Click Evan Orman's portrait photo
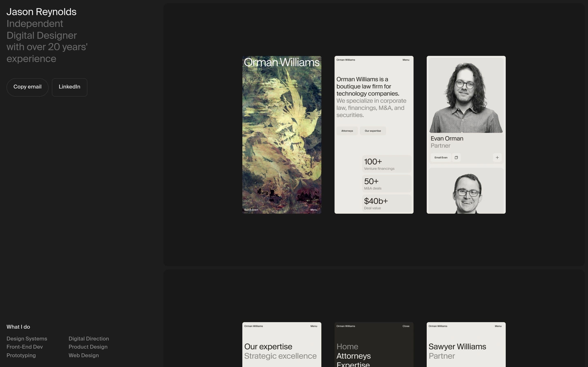The height and width of the screenshot is (367, 588). coord(466,95)
